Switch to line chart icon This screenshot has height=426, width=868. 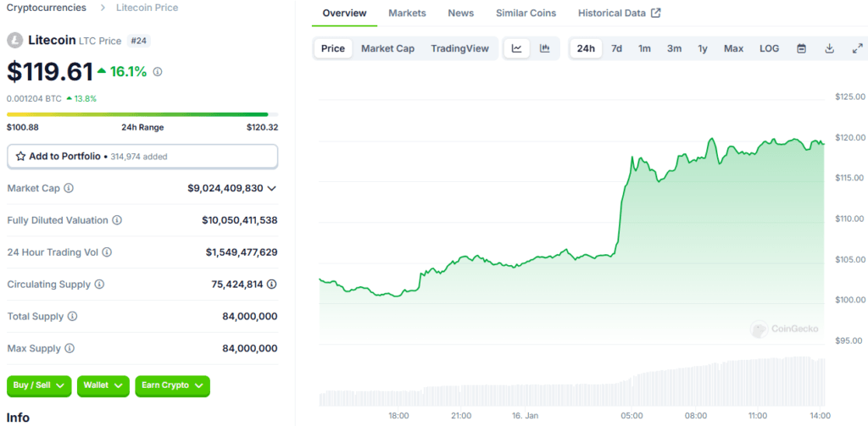tap(516, 48)
